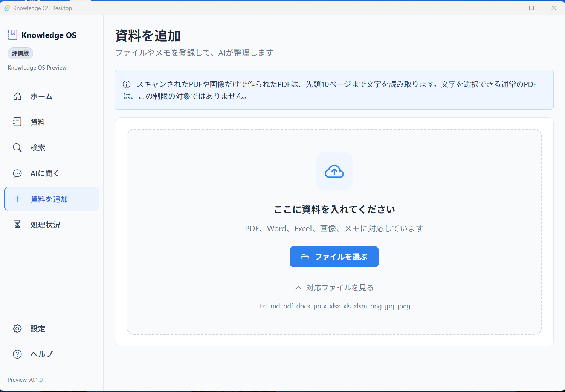Open the 処理状況 page
This screenshot has width=565, height=392.
tap(52, 225)
